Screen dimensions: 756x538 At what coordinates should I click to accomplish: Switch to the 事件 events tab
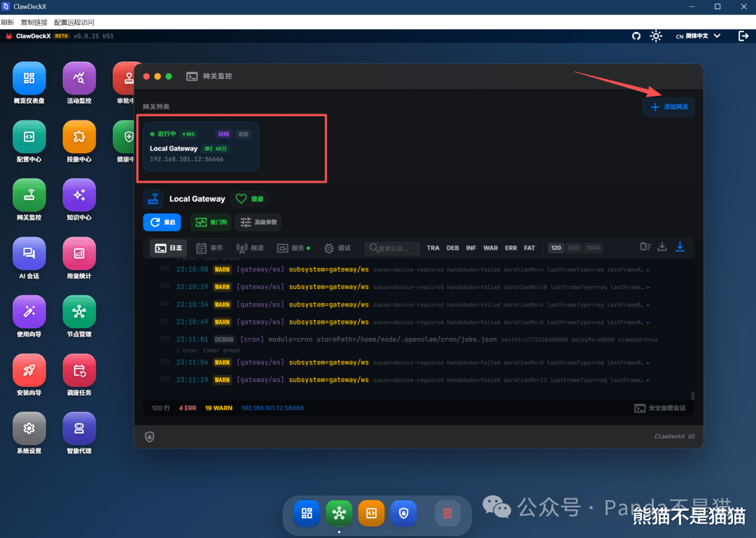click(209, 248)
